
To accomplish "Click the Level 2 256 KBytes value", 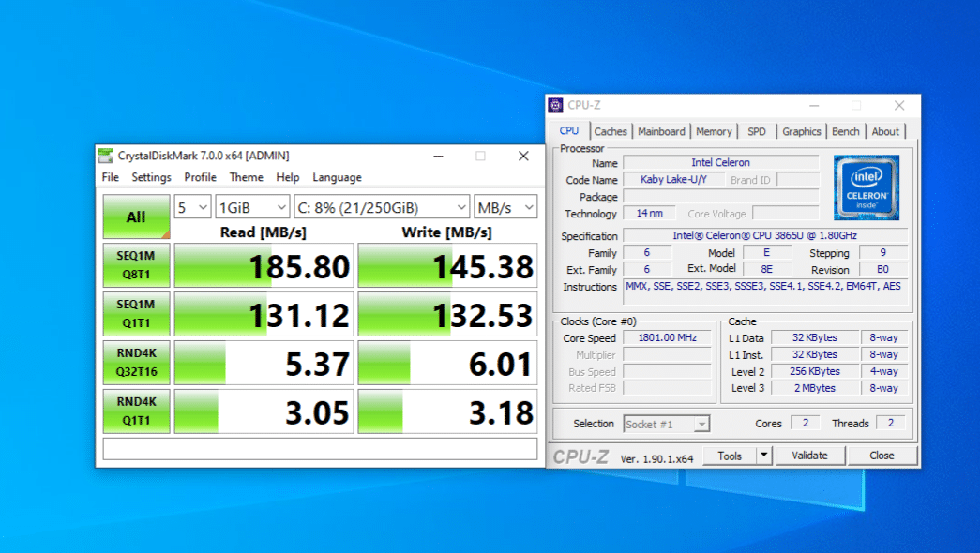I will [814, 371].
